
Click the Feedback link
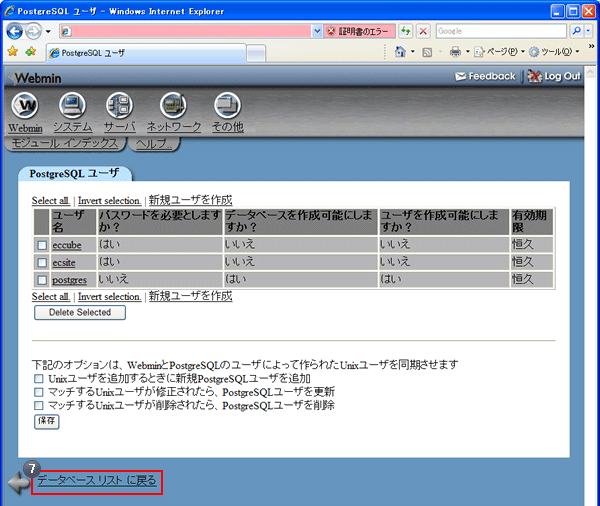pos(485,76)
